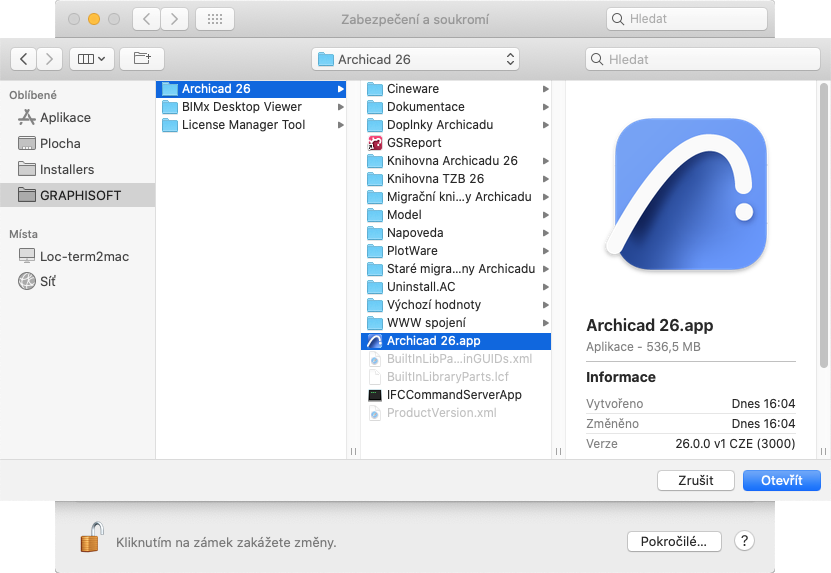
Task: Click the dialog Hledat search field
Action: click(703, 59)
